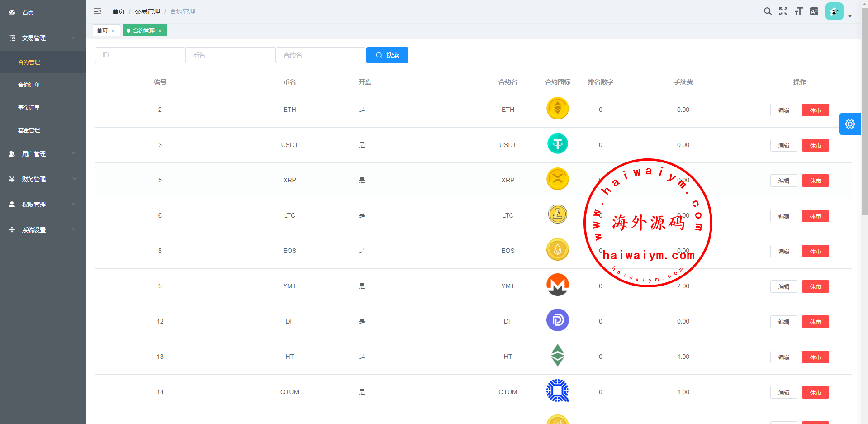Expand the 财务管理 sidebar menu
The width and height of the screenshot is (868, 424).
[43, 179]
